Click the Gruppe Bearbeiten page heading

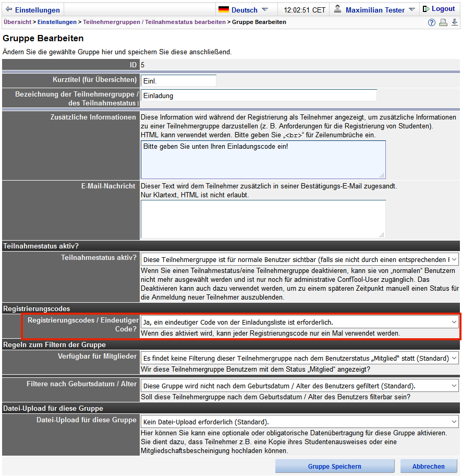point(43,38)
